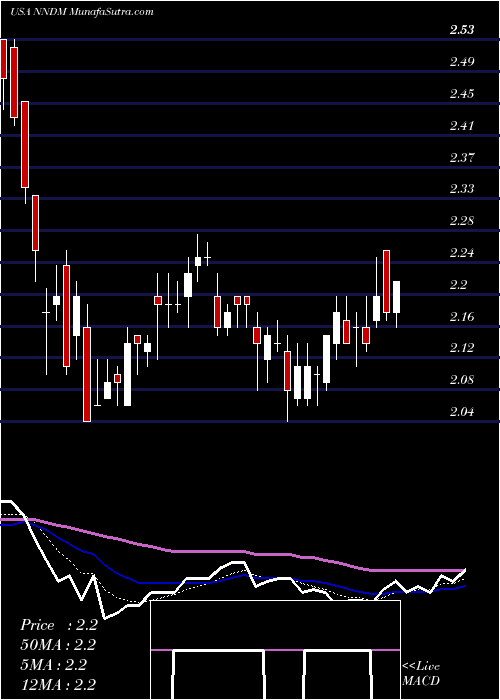Click the 2.04 price axis label
The height and width of the screenshot is (700, 500).
coord(462,412)
